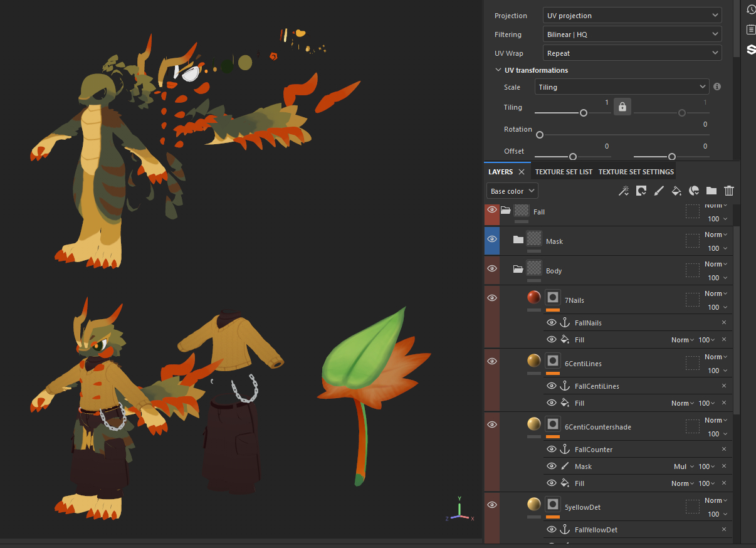756x548 pixels.
Task: Click the Rotation slider handle
Action: pos(540,135)
